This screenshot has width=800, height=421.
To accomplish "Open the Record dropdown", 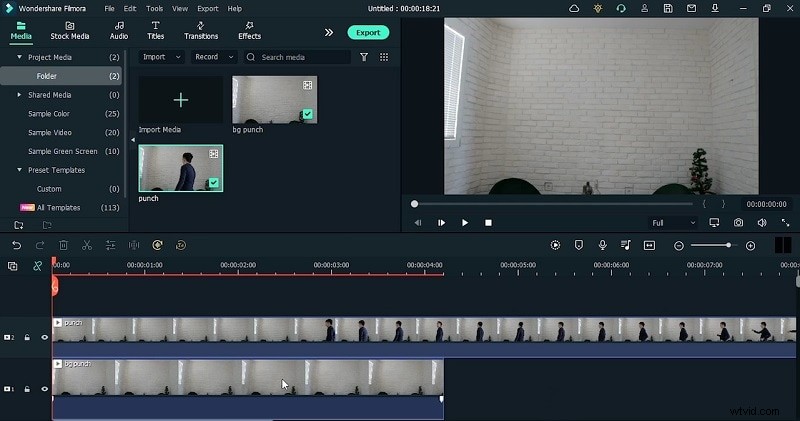I will point(214,57).
